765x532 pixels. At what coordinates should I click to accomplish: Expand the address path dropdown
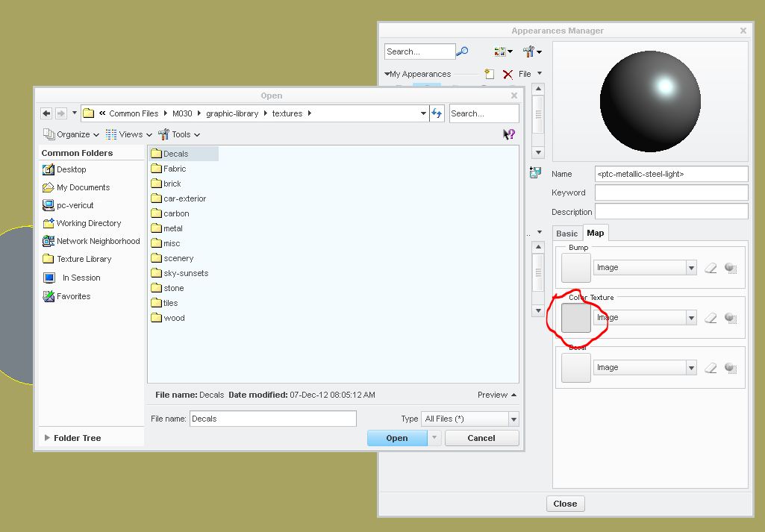pos(423,113)
